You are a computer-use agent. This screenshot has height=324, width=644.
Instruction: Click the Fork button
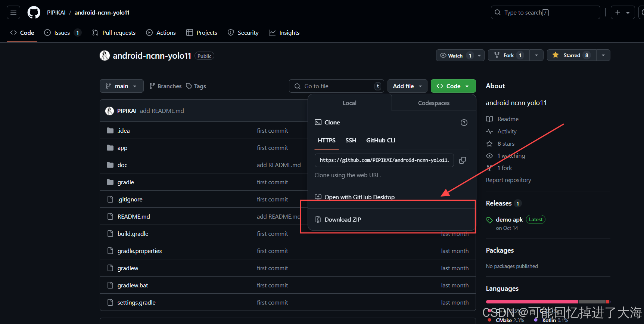coord(509,55)
